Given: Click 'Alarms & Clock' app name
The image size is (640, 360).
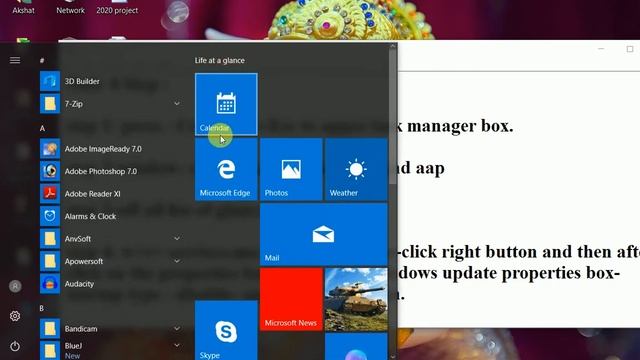Looking at the screenshot, I should tap(90, 216).
